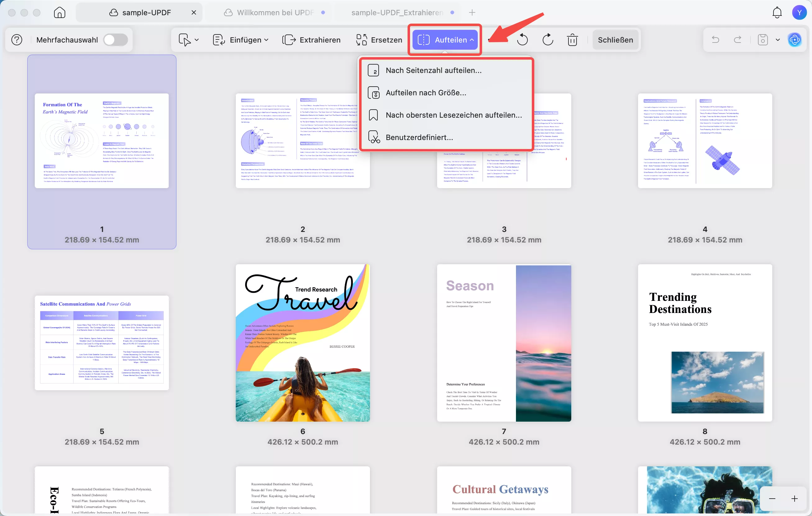Click the undo arrow icon
812x516 pixels.
tap(715, 40)
